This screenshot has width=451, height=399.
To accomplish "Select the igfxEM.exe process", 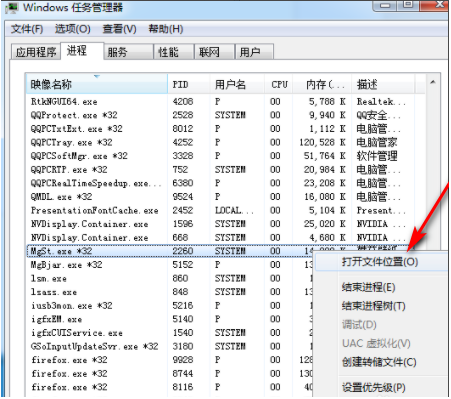I will tap(170, 319).
